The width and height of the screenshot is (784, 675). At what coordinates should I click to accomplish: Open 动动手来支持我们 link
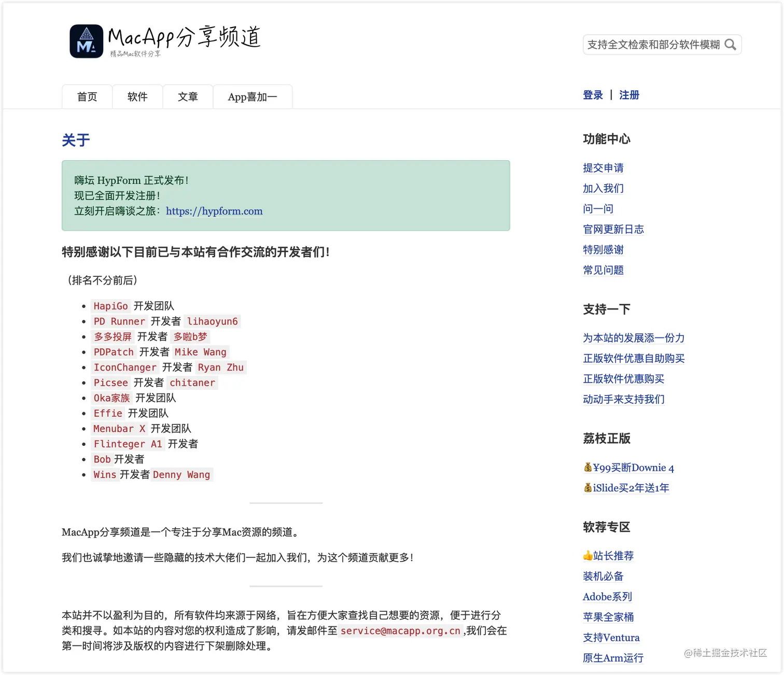point(623,399)
